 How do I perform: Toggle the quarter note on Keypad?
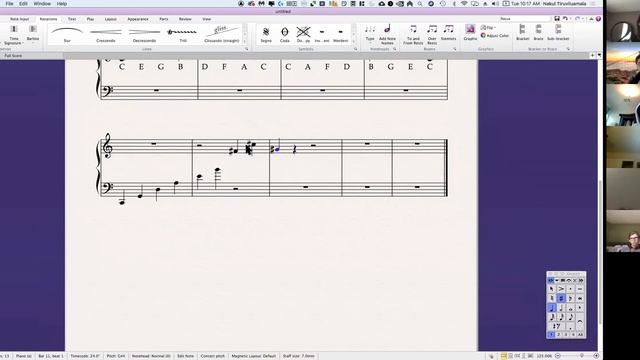click(552, 308)
